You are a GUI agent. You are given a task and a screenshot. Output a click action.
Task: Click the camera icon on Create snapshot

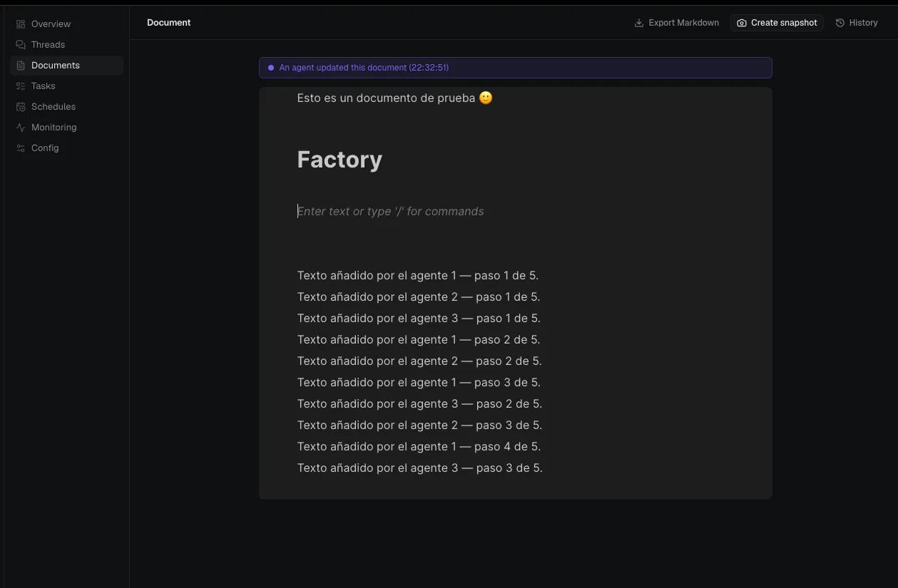click(x=742, y=23)
